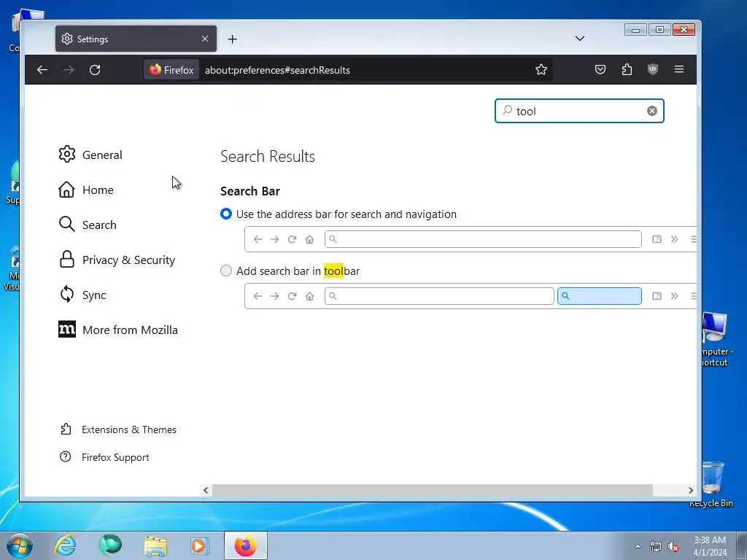This screenshot has width=747, height=560.
Task: Open the Extensions puzzle icon in toolbar
Action: tap(627, 69)
